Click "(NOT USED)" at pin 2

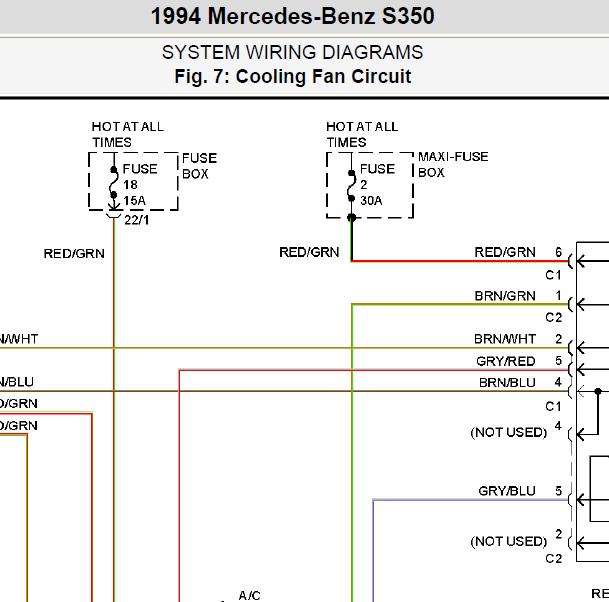tap(508, 541)
